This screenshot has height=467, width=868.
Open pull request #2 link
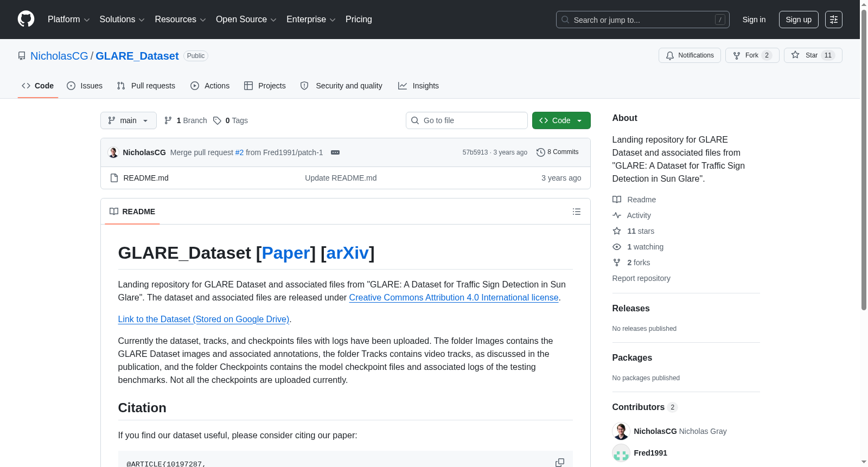[239, 152]
